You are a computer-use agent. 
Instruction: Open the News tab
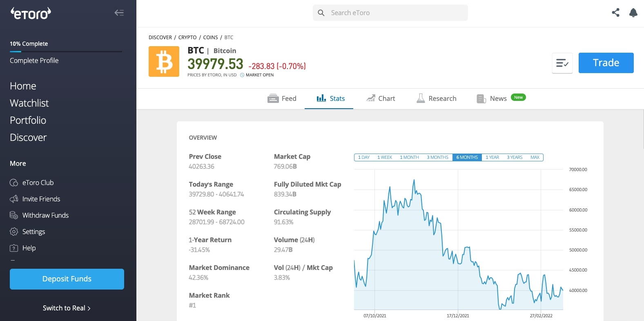492,98
